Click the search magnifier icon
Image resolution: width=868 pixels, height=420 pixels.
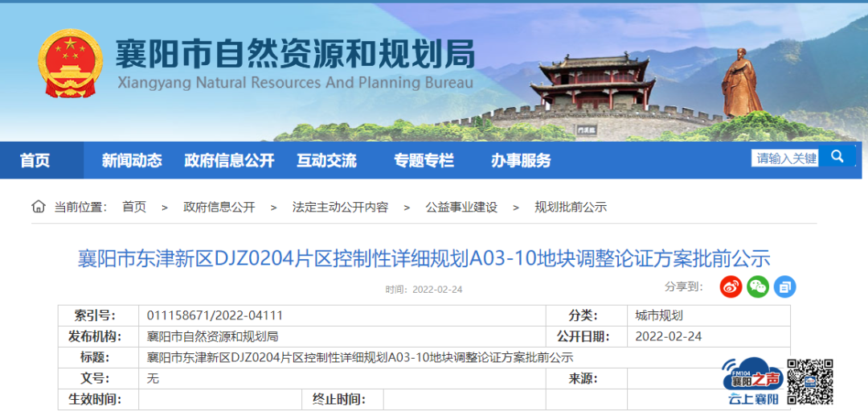click(x=837, y=156)
